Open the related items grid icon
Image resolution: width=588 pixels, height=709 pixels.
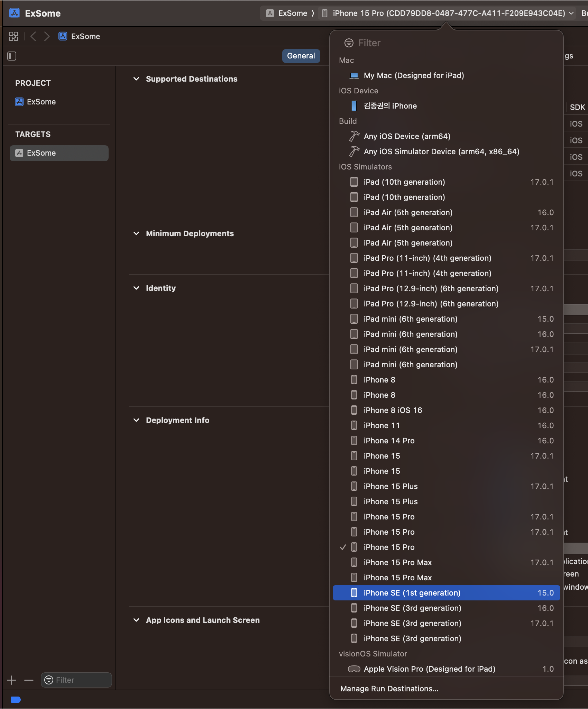click(13, 36)
